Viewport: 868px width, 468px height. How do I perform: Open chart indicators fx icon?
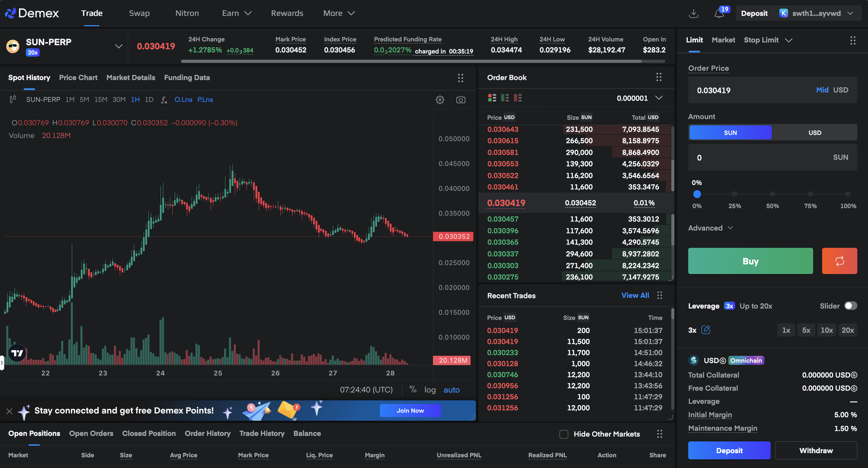point(164,100)
